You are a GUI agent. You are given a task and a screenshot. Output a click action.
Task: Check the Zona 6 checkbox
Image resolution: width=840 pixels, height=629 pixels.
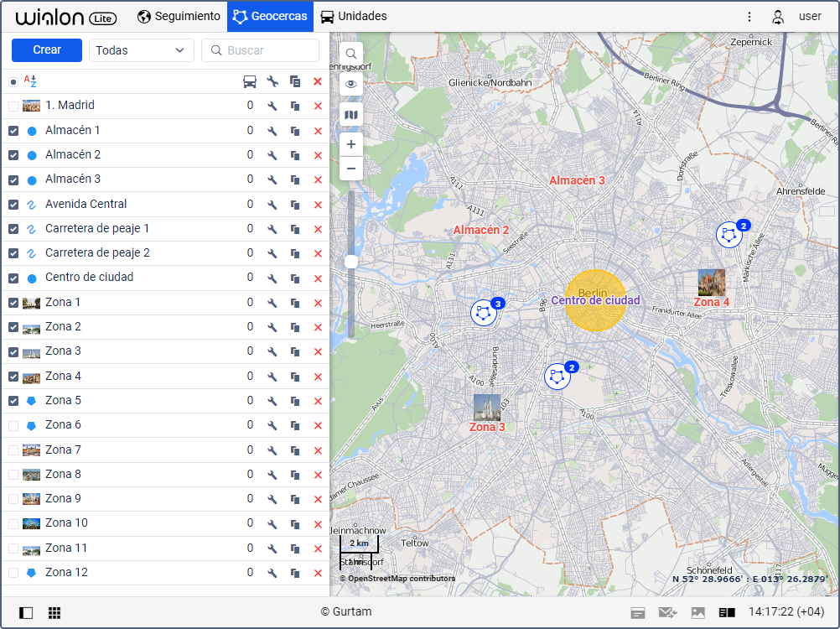point(13,426)
